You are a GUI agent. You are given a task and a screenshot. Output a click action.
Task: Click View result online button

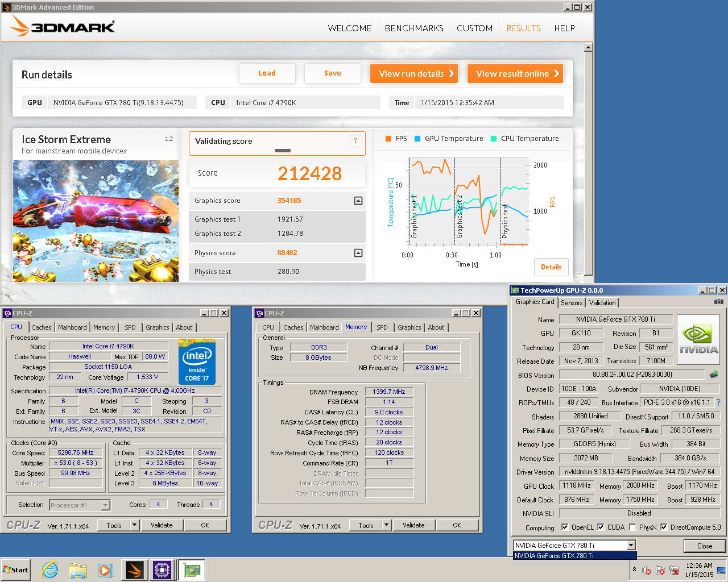[515, 73]
